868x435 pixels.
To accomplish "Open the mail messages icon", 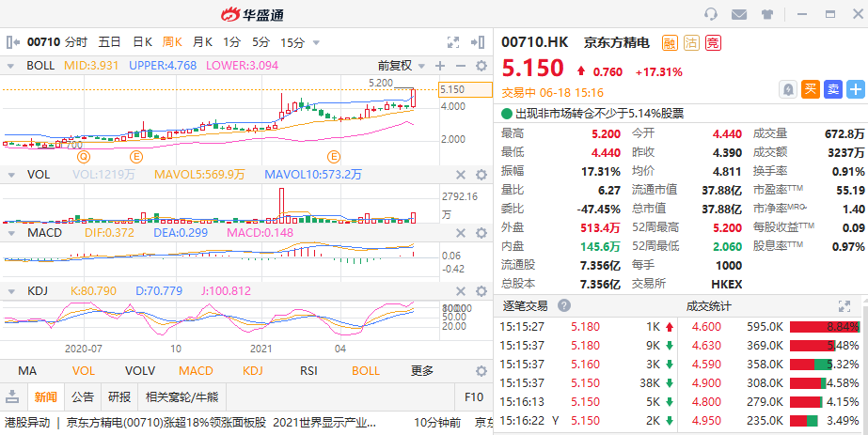I will pos(739,14).
